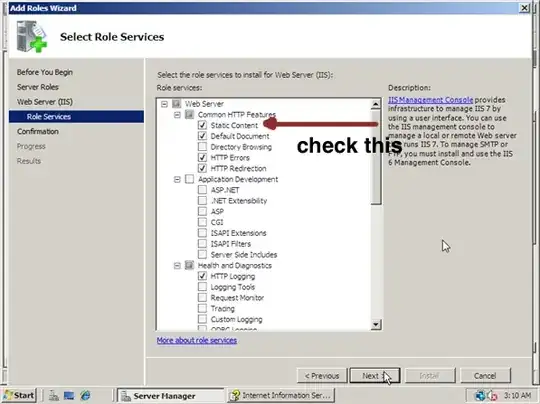Tick the CGI checkbox
The height and width of the screenshot is (404, 540).
pos(202,222)
